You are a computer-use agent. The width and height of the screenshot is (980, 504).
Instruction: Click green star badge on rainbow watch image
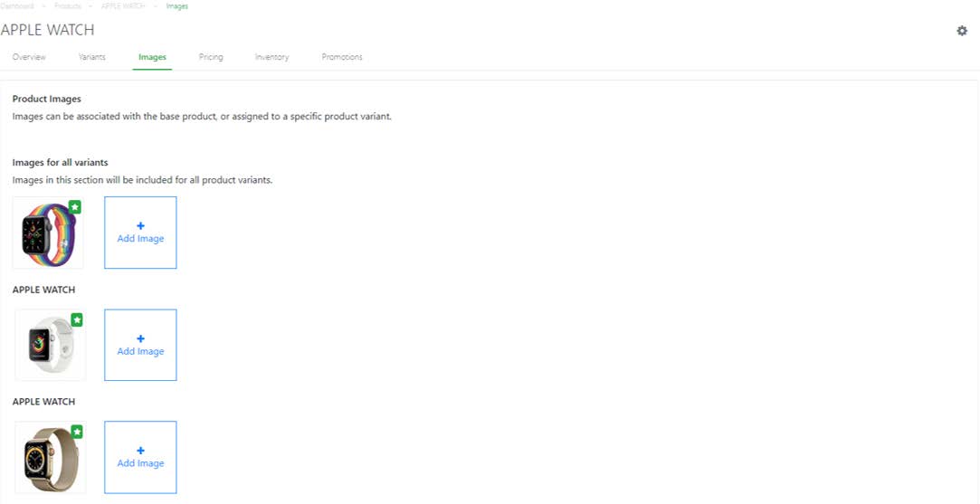pos(75,207)
